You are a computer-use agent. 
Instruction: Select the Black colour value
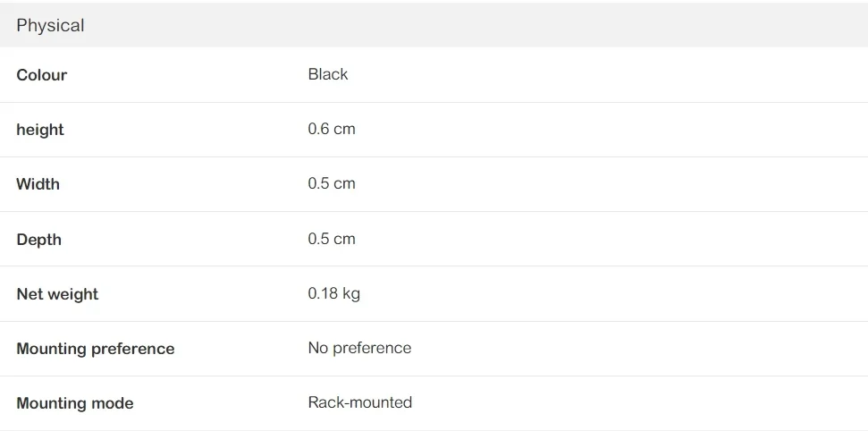click(x=327, y=74)
